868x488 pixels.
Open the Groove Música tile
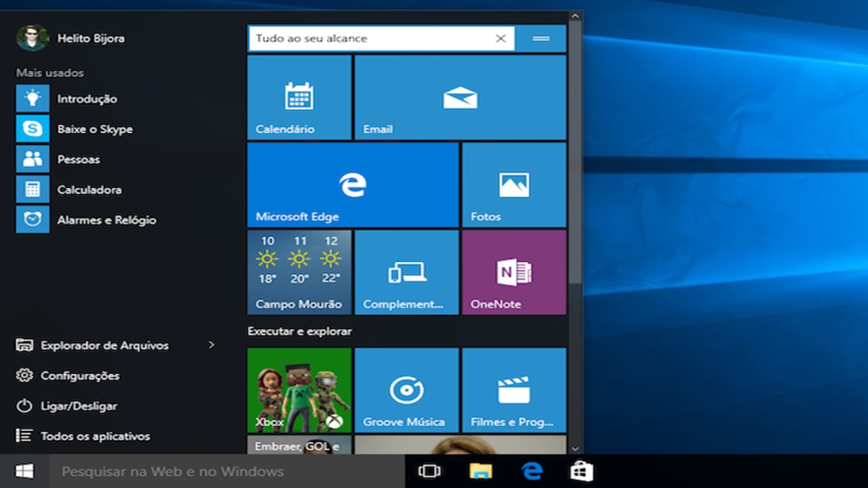tap(407, 390)
